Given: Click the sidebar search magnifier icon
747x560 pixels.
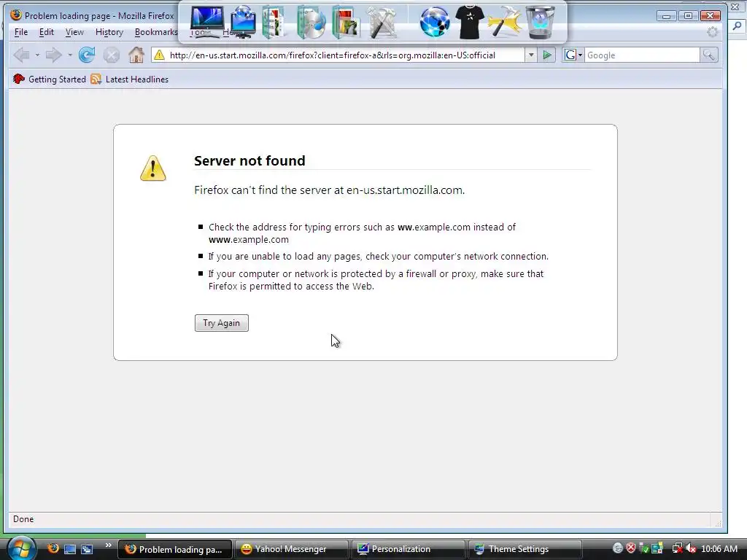Looking at the screenshot, I should (x=737, y=26).
